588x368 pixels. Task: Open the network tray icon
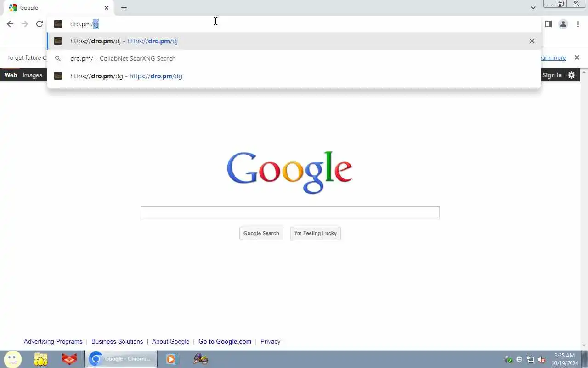pyautogui.click(x=531, y=359)
